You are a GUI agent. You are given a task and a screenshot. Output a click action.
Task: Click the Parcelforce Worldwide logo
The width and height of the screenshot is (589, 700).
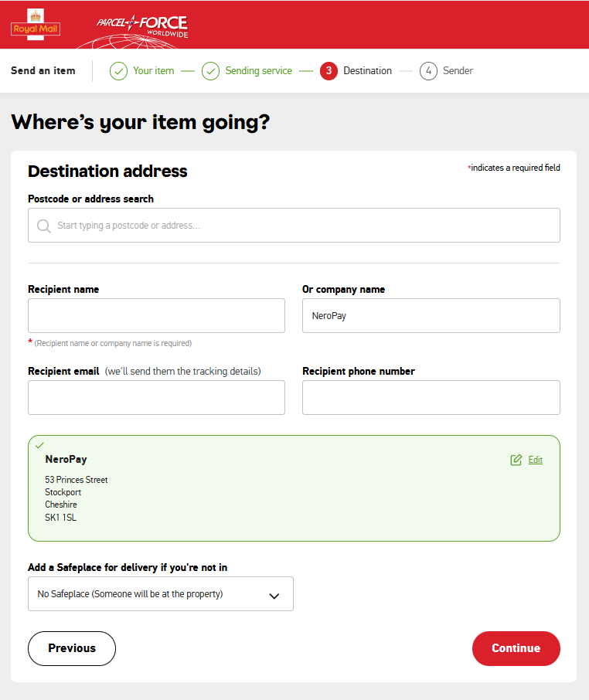click(142, 27)
